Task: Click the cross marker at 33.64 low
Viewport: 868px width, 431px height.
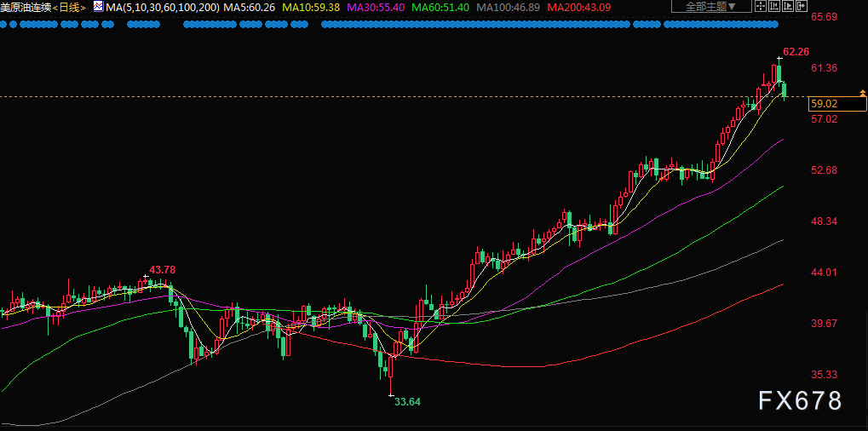Action: [391, 395]
